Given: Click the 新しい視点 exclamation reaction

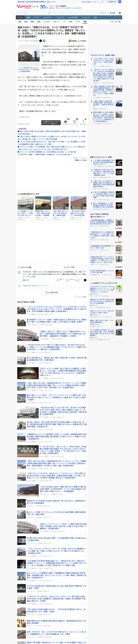Looking at the screenshot, I should (83, 122).
